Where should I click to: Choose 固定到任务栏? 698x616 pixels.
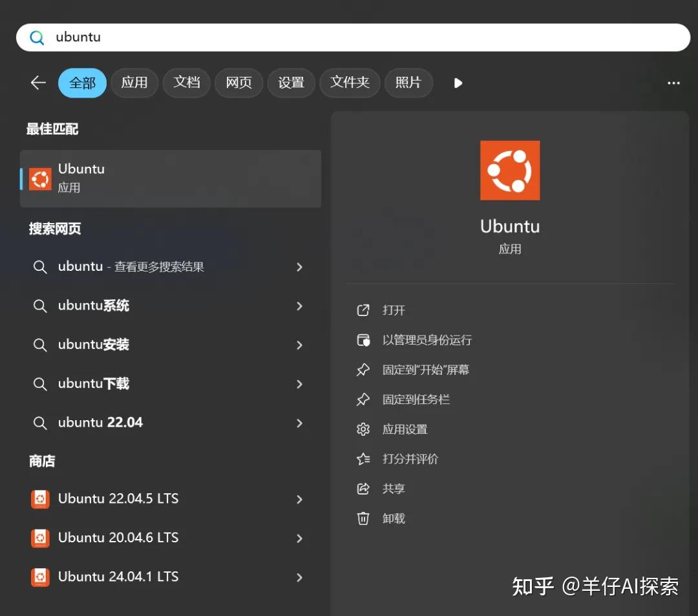tap(416, 399)
